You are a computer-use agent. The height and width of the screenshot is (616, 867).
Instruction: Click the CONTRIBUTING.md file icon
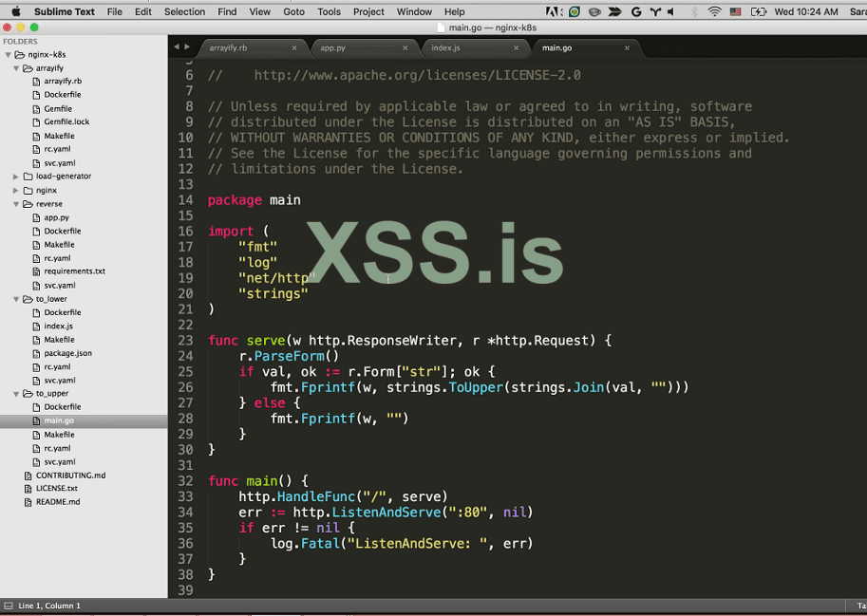pyautogui.click(x=28, y=476)
